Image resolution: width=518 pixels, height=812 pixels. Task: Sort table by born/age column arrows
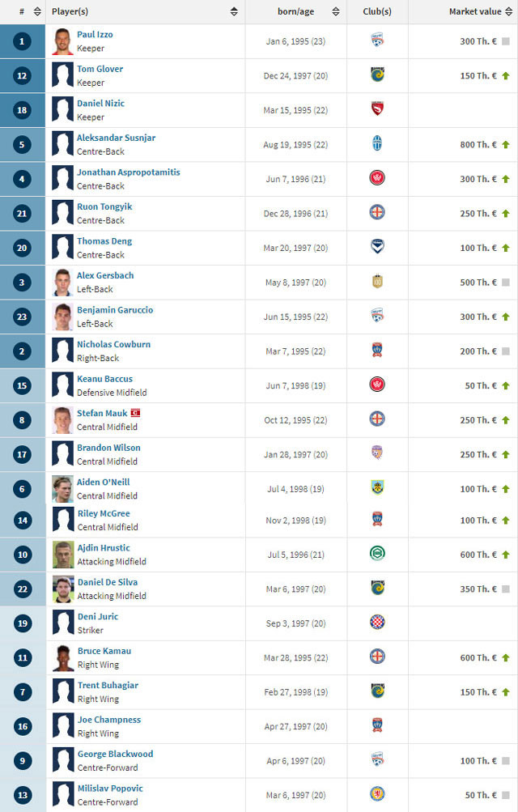point(335,11)
